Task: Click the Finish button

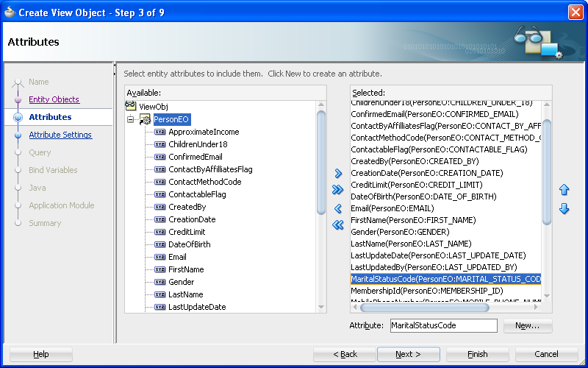Action: (x=477, y=354)
